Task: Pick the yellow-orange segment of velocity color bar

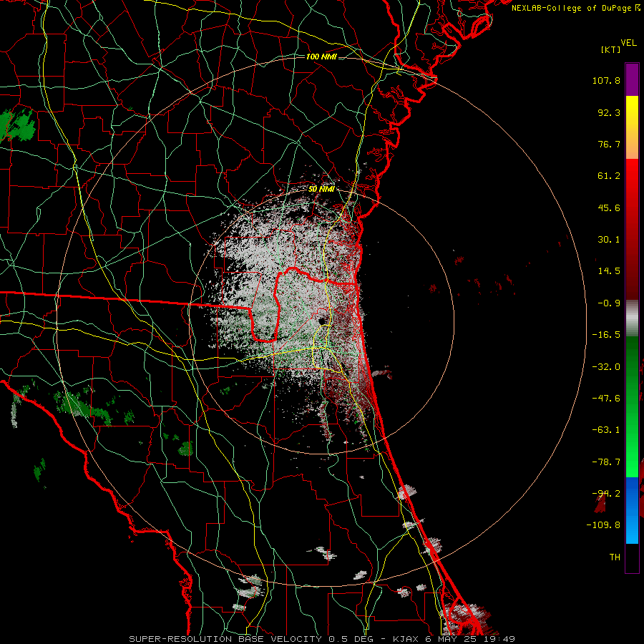Action: click(x=632, y=127)
